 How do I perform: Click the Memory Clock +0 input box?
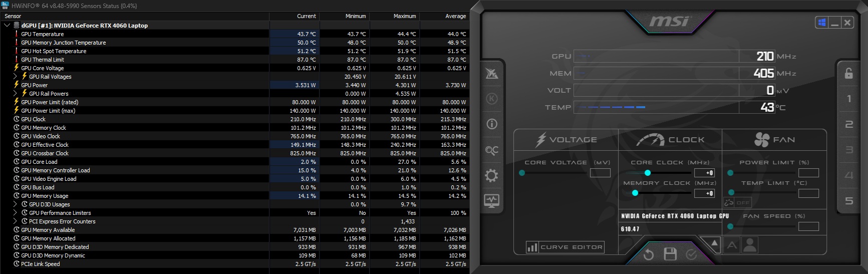pos(704,193)
